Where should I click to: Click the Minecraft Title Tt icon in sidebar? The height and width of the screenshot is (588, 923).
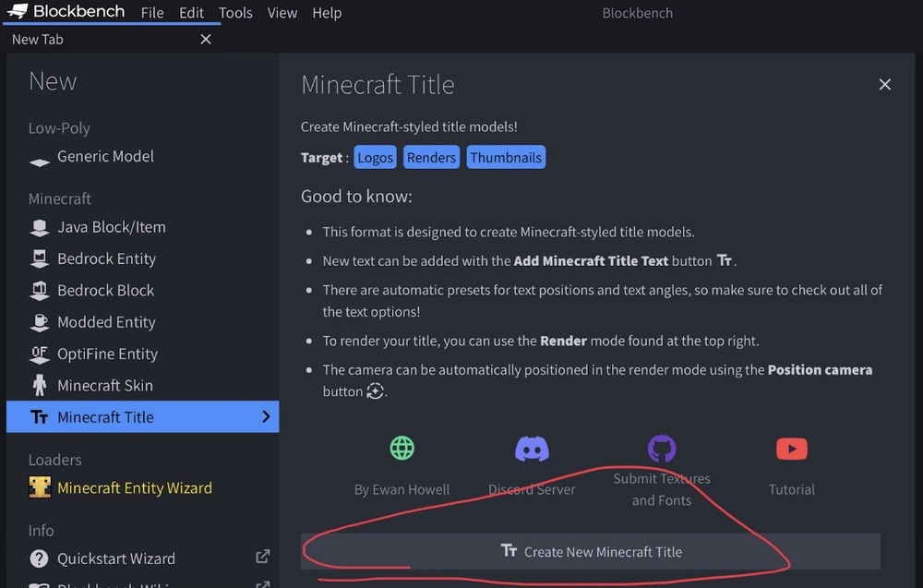(40, 417)
